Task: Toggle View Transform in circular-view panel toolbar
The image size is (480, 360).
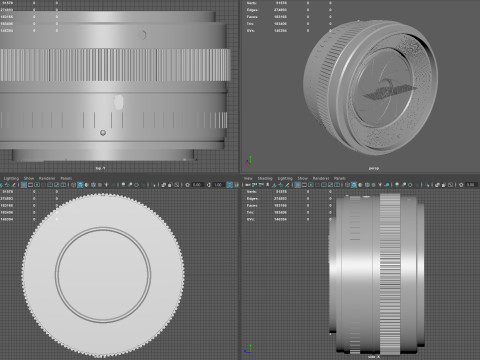Action: tap(230, 184)
